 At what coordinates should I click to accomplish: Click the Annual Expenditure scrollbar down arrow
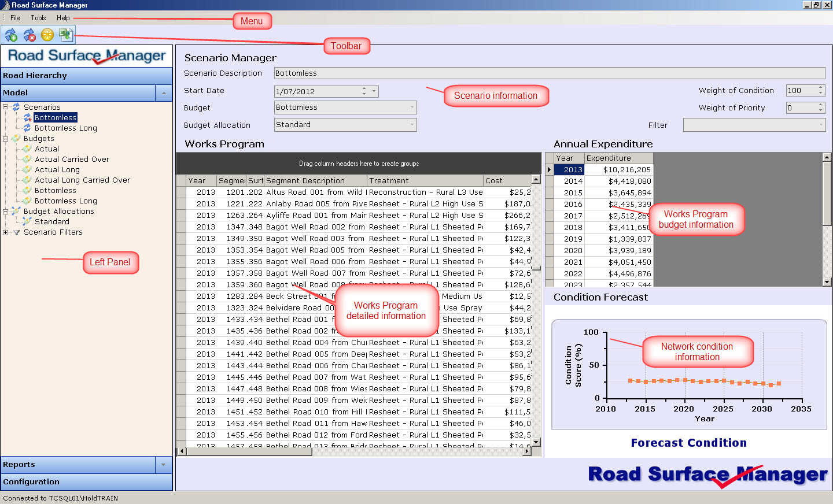(827, 282)
